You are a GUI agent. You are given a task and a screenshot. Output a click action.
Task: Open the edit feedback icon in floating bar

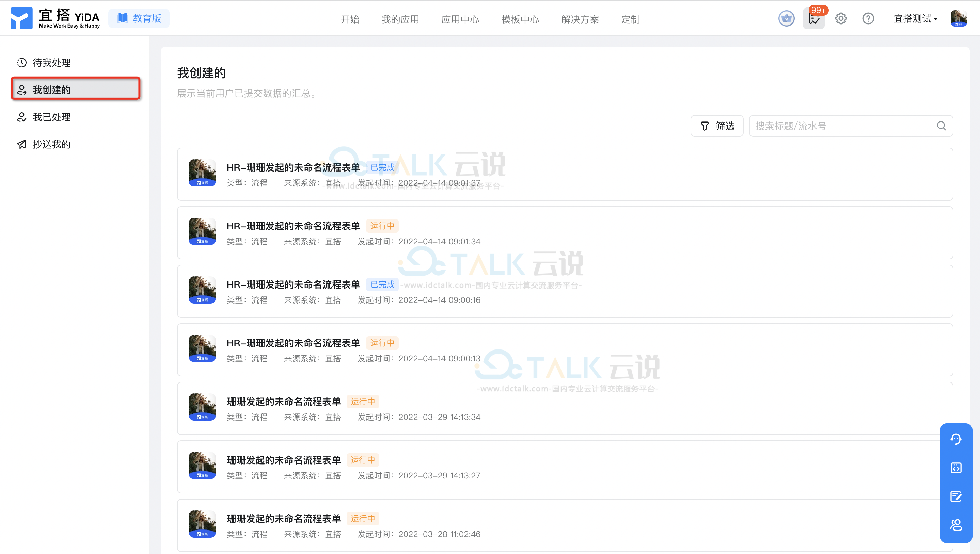(955, 496)
